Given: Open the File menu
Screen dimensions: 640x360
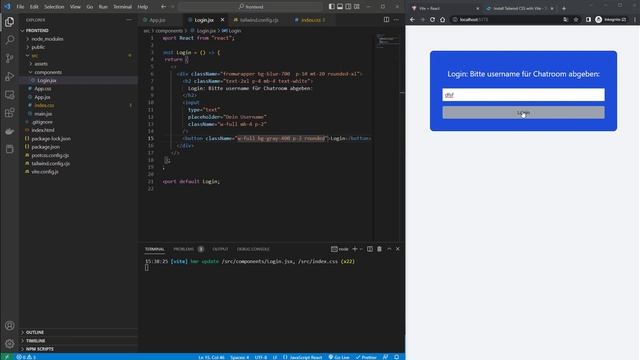Looking at the screenshot, I should pos(20,7).
